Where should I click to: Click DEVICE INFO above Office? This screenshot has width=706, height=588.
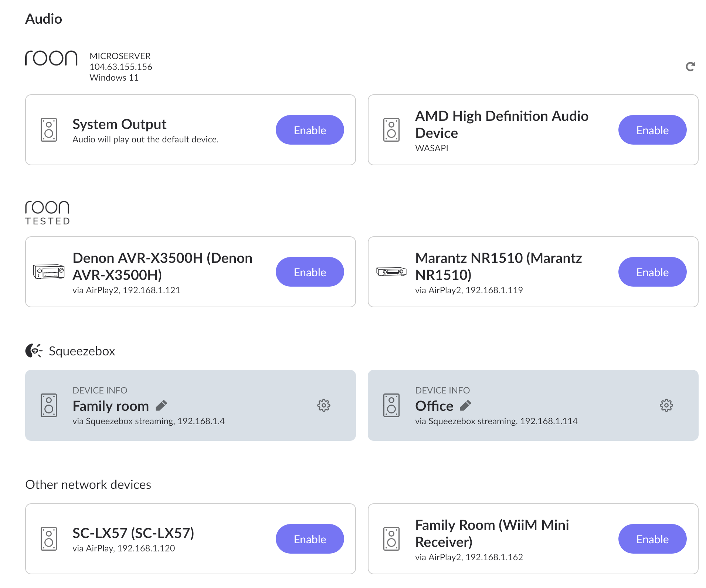tap(442, 390)
